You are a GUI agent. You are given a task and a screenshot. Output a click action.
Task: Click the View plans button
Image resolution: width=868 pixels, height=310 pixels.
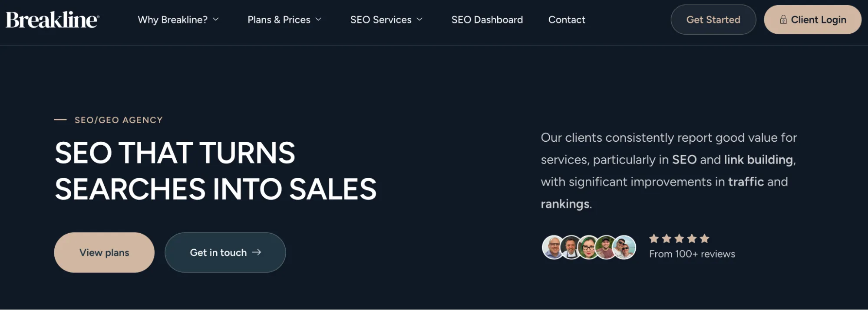click(104, 252)
